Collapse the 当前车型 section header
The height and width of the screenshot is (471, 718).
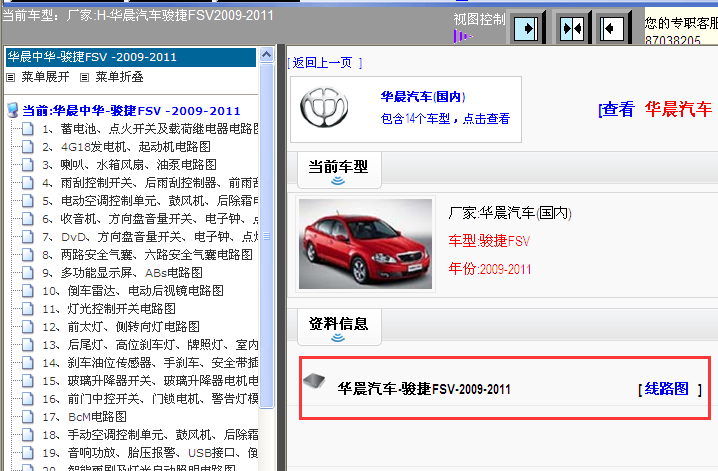pyautogui.click(x=339, y=170)
